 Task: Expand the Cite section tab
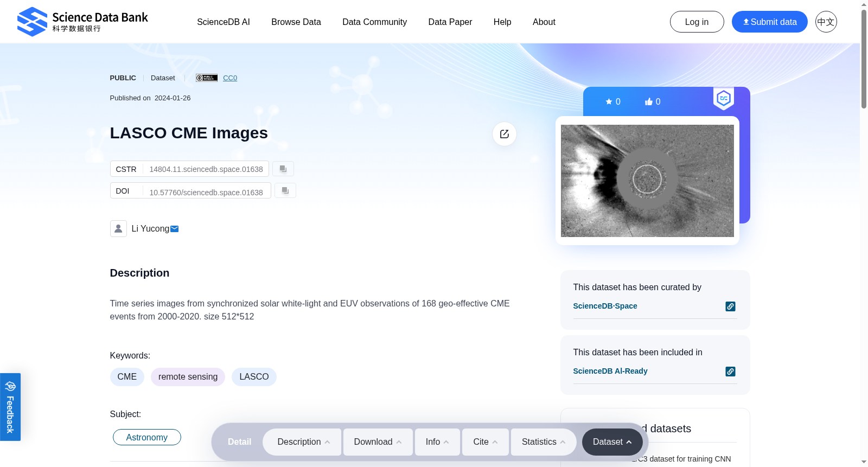point(486,442)
